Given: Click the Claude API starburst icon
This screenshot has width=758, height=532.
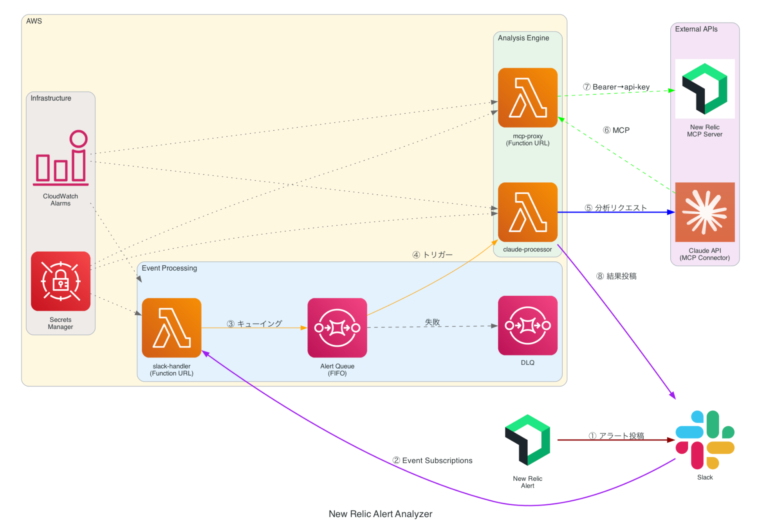Looking at the screenshot, I should coord(704,212).
